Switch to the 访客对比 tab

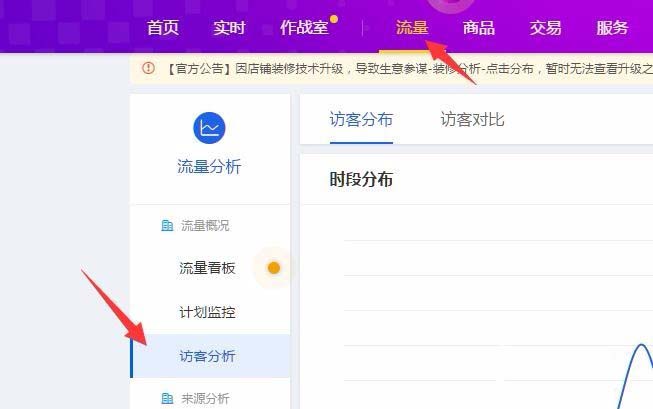coord(472,120)
